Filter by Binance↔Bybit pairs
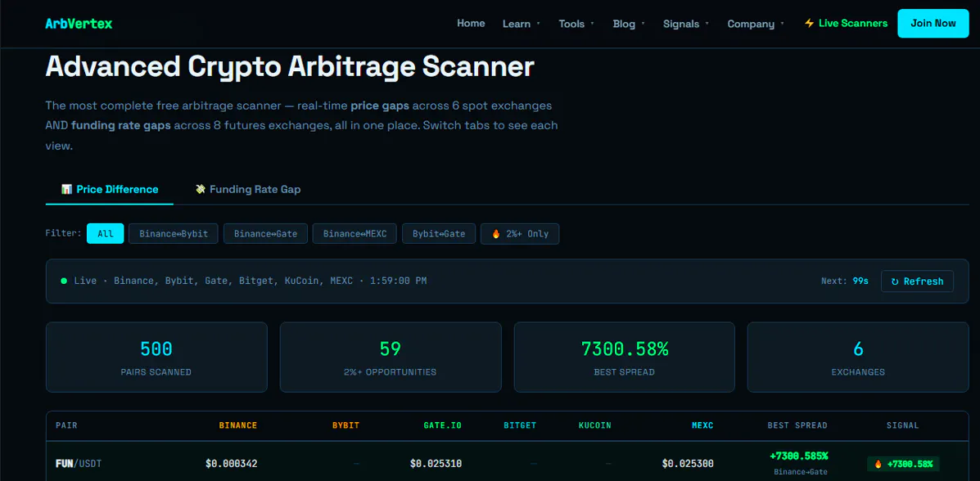980x481 pixels. (173, 234)
